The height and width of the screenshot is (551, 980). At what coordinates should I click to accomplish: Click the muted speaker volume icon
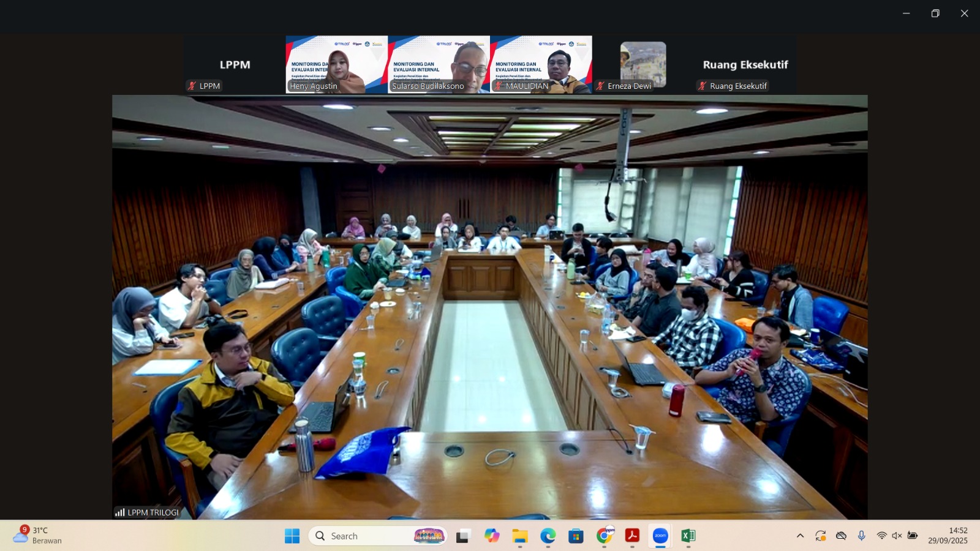pyautogui.click(x=897, y=536)
